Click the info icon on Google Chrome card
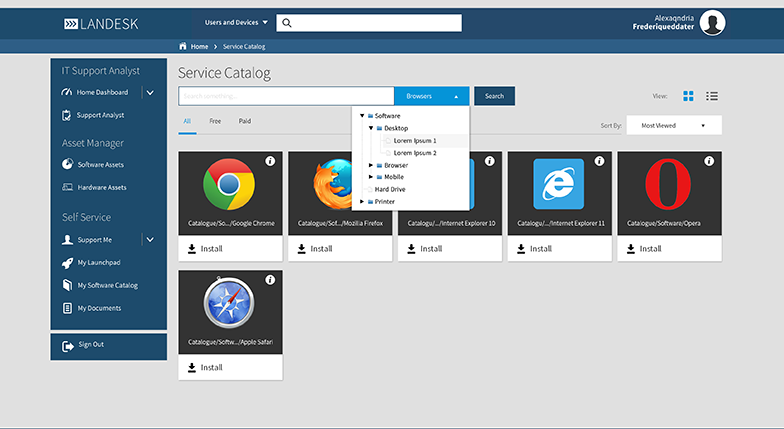784x429 pixels. (270, 161)
